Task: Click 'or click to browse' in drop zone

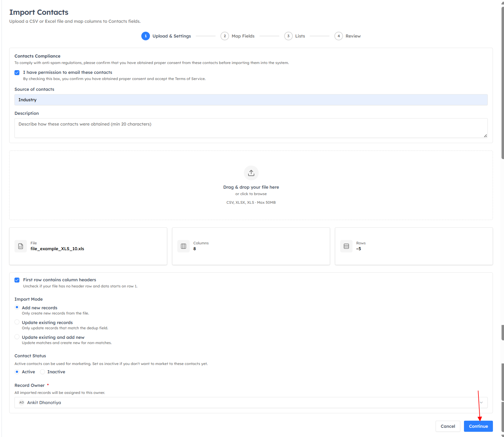Action: [251, 194]
